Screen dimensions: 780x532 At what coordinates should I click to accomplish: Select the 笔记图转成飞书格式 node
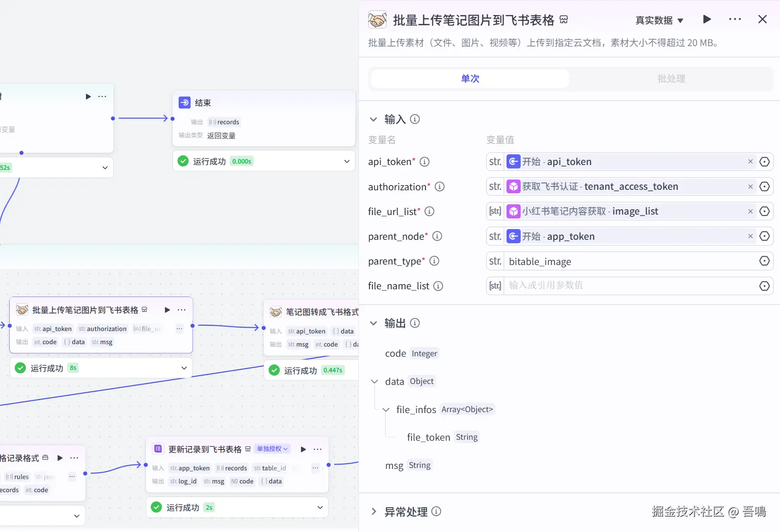click(x=311, y=328)
